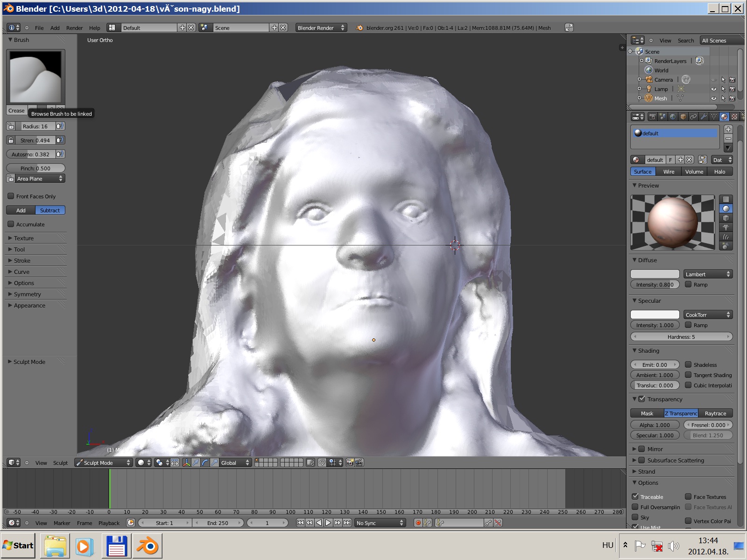Open the Texture properties checker tab
The height and width of the screenshot is (560, 747).
point(734,117)
